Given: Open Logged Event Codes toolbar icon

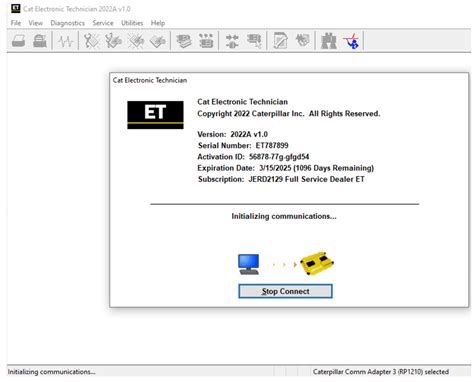Looking at the screenshot, I should point(158,41).
